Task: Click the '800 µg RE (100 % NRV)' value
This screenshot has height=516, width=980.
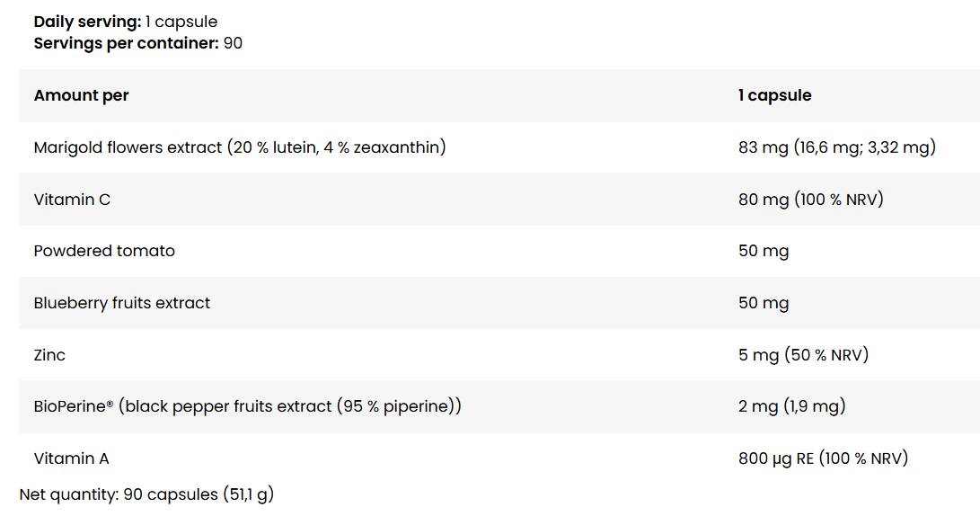Action: tap(823, 458)
